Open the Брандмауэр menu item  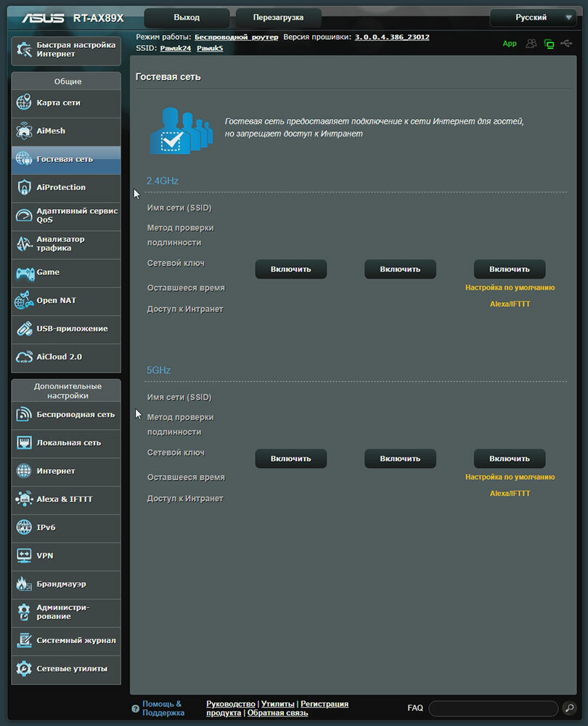(x=66, y=584)
